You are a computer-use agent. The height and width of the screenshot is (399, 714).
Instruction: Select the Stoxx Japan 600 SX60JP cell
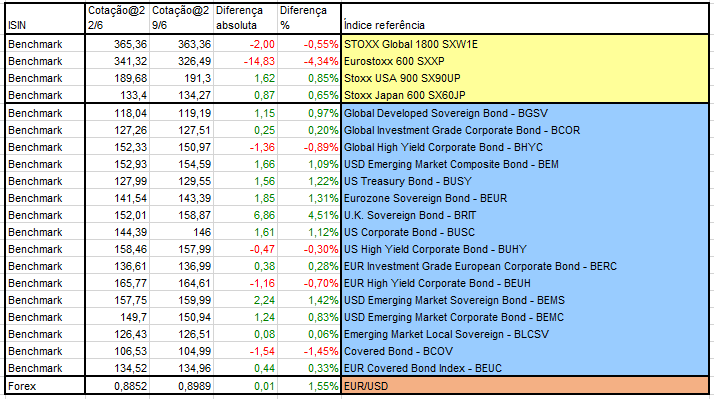[x=525, y=95]
